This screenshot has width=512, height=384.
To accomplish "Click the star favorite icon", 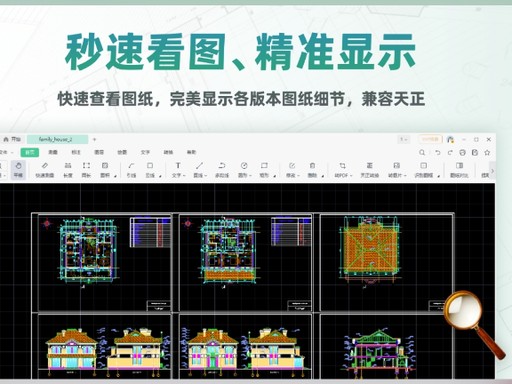I will pos(487,153).
